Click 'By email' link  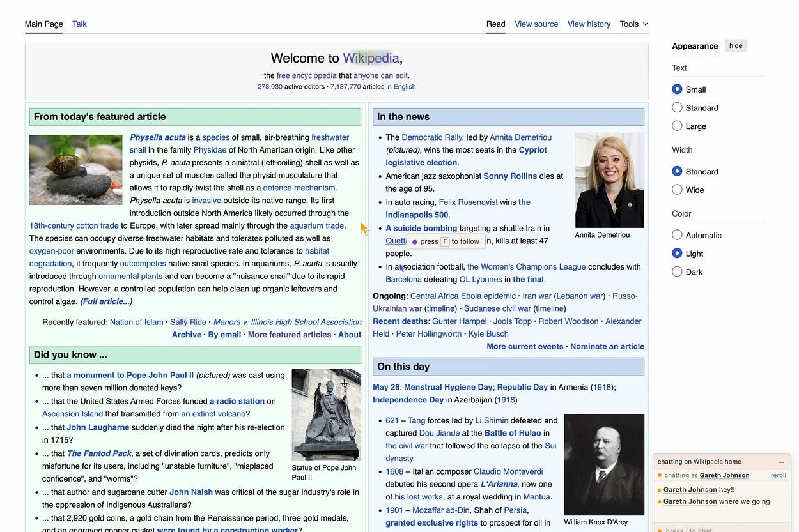click(x=224, y=335)
